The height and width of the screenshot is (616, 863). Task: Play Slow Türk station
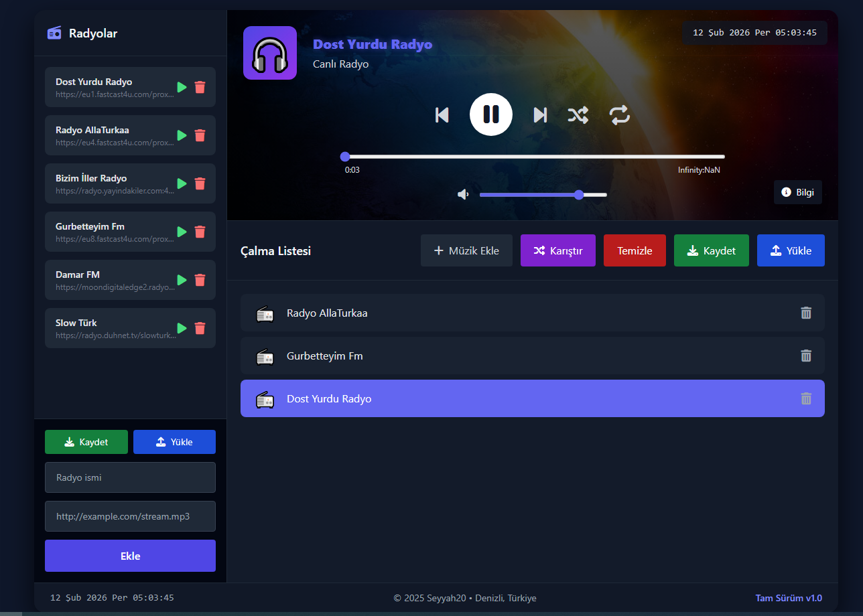click(182, 328)
